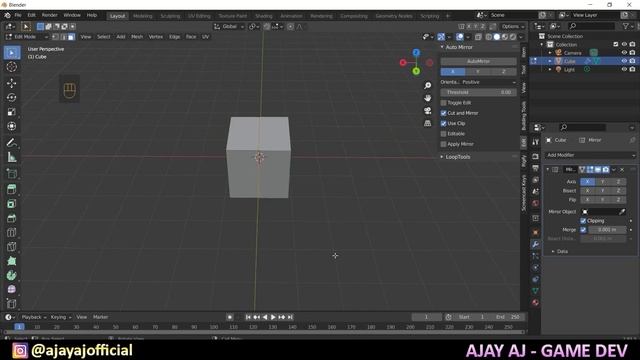Open the Render menu

pos(50,15)
